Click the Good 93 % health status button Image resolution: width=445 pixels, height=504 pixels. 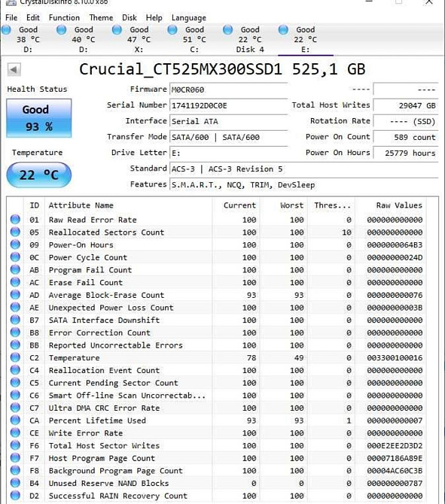point(39,118)
